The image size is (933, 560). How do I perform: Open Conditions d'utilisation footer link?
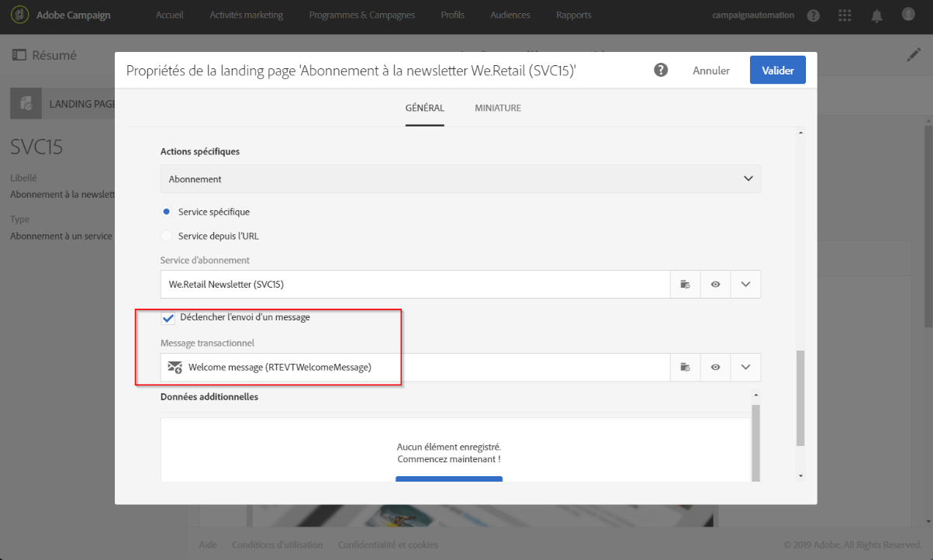tap(278, 545)
